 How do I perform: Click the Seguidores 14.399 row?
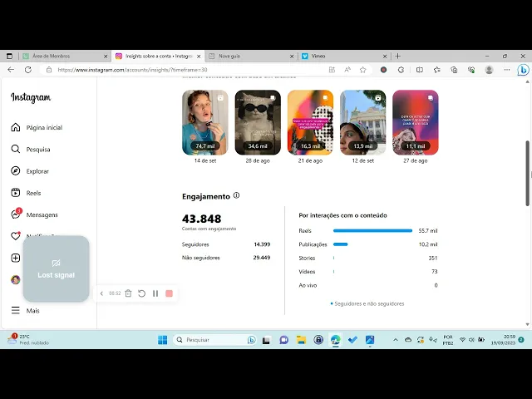click(226, 244)
